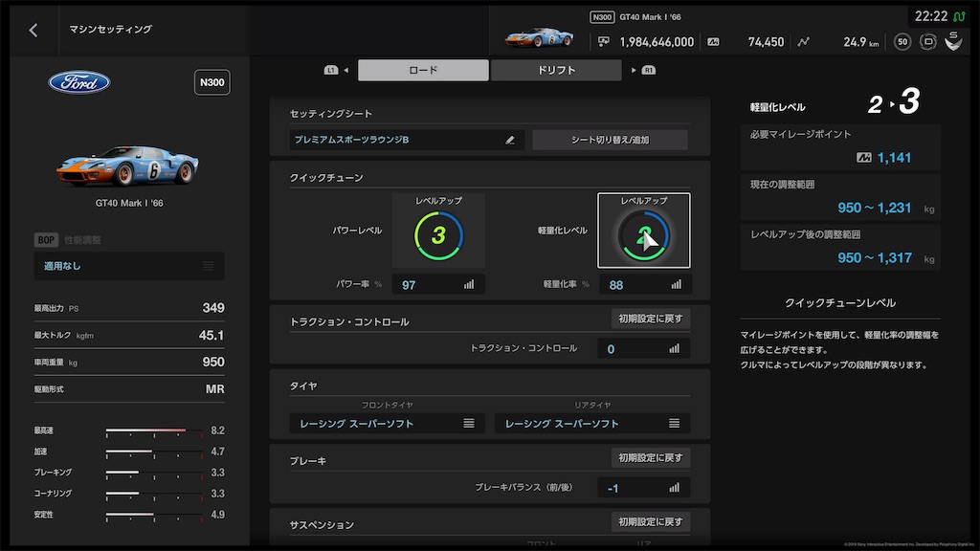Click the 駆動形式 MR value
The image size is (980, 551).
point(215,389)
